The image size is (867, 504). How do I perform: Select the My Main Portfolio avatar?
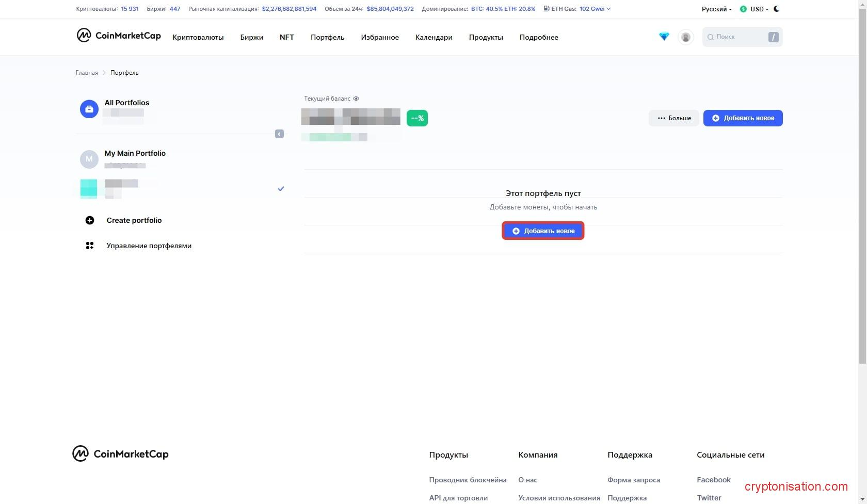89,159
